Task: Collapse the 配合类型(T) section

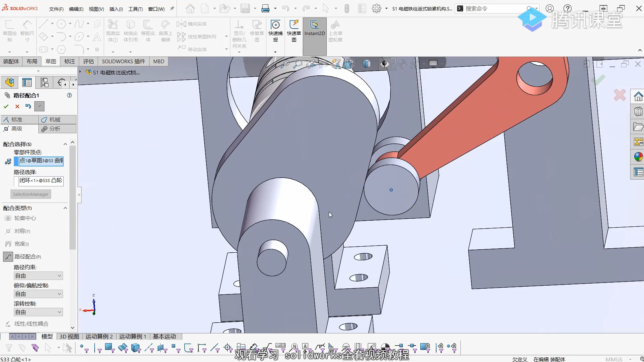Action: [65, 208]
